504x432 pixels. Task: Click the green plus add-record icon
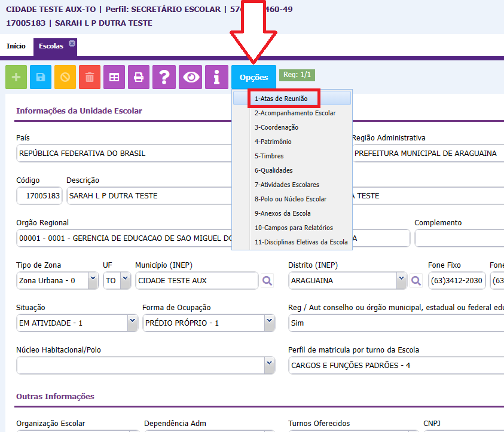click(16, 77)
